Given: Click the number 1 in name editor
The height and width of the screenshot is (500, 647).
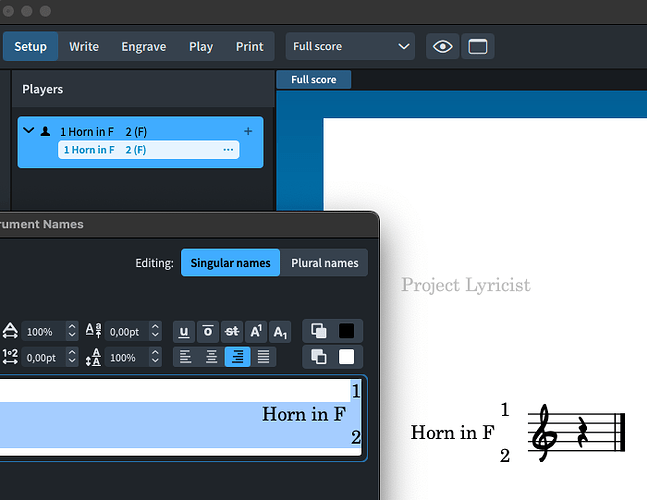Looking at the screenshot, I should tap(356, 391).
